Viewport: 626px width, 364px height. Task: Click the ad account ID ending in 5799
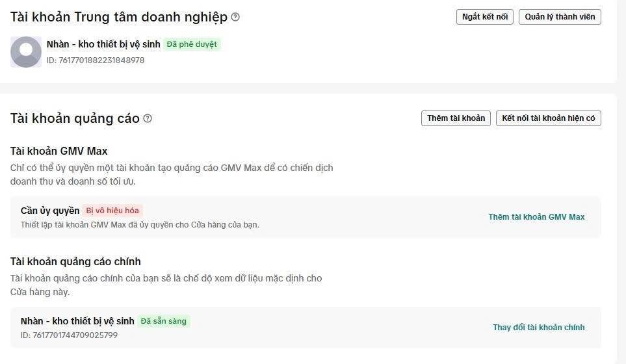[x=69, y=335]
